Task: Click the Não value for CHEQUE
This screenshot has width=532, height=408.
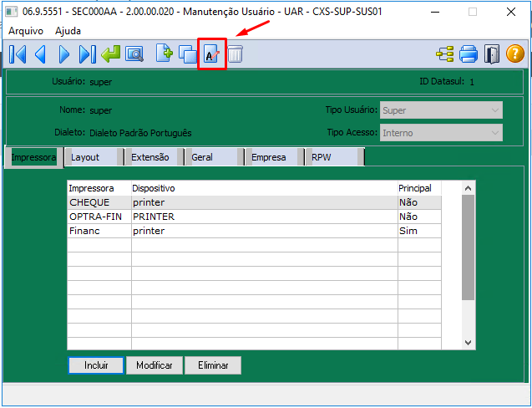Action: pos(408,202)
